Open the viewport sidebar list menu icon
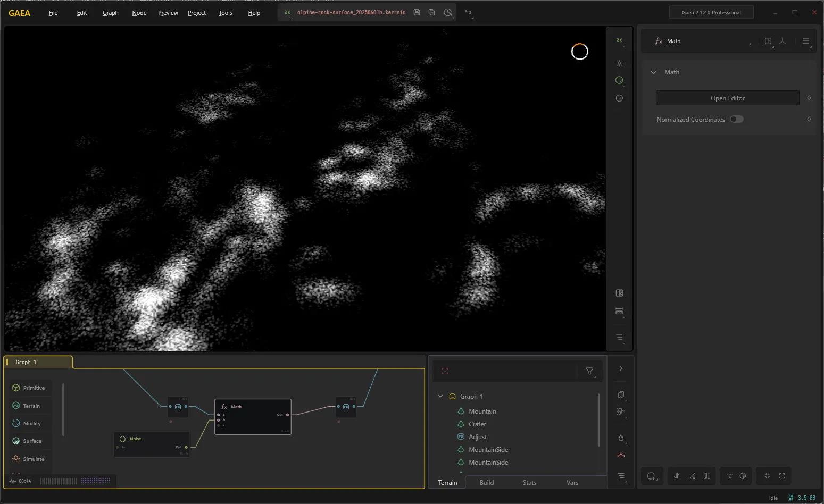Screen dimensions: 824x504 pos(619,337)
